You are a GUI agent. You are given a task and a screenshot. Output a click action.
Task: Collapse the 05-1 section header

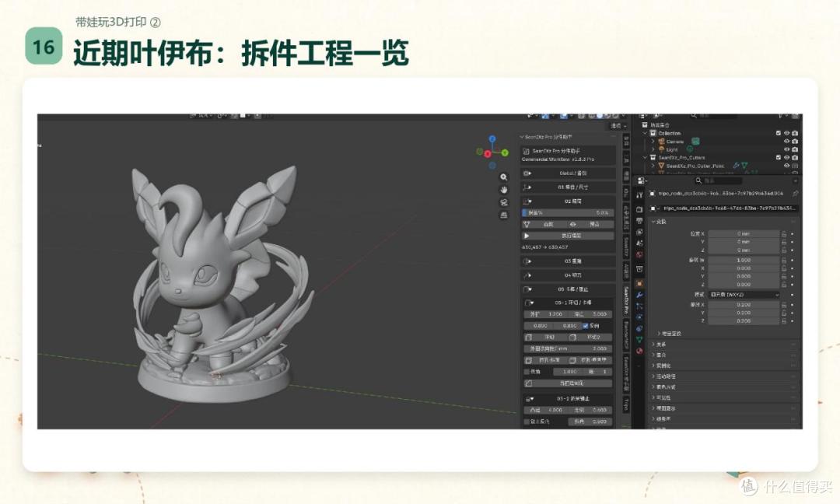point(568,303)
